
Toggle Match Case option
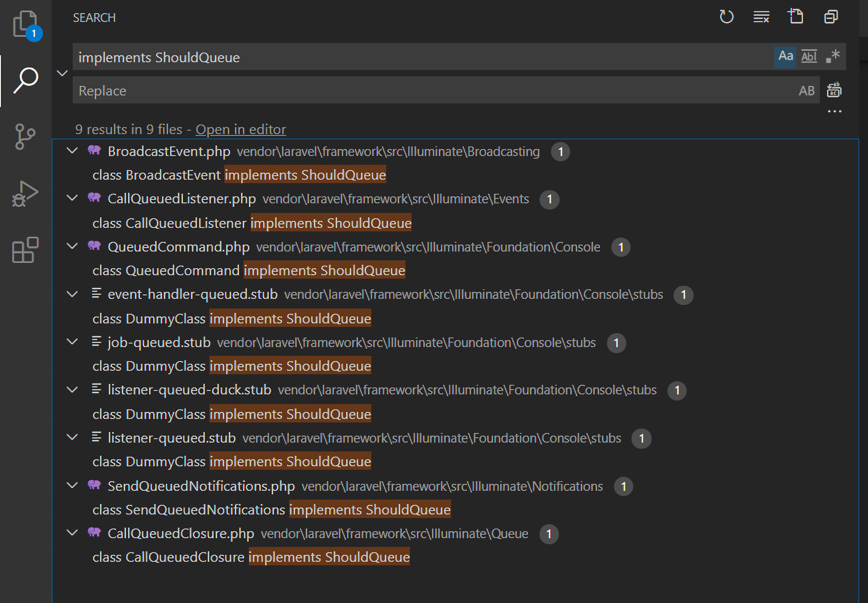click(785, 57)
